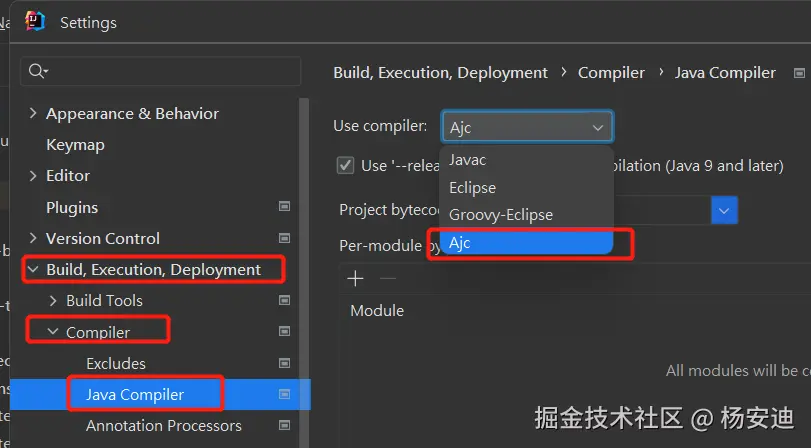Expand the Appearance & Behavior section
The image size is (811, 448).
tap(34, 114)
